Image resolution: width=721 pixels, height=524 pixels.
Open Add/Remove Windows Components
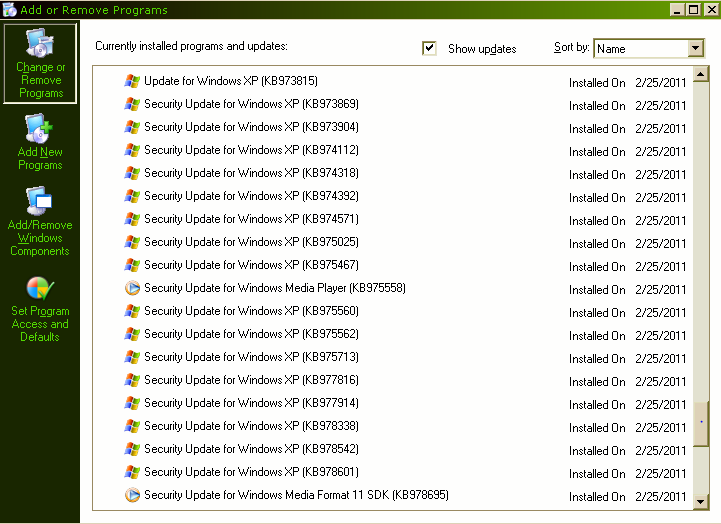point(40,221)
